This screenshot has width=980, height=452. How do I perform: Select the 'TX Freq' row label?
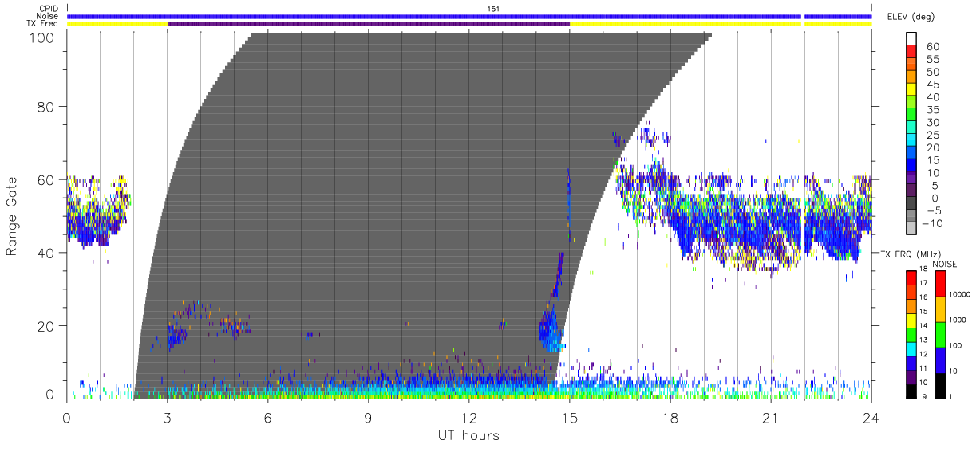pos(42,24)
